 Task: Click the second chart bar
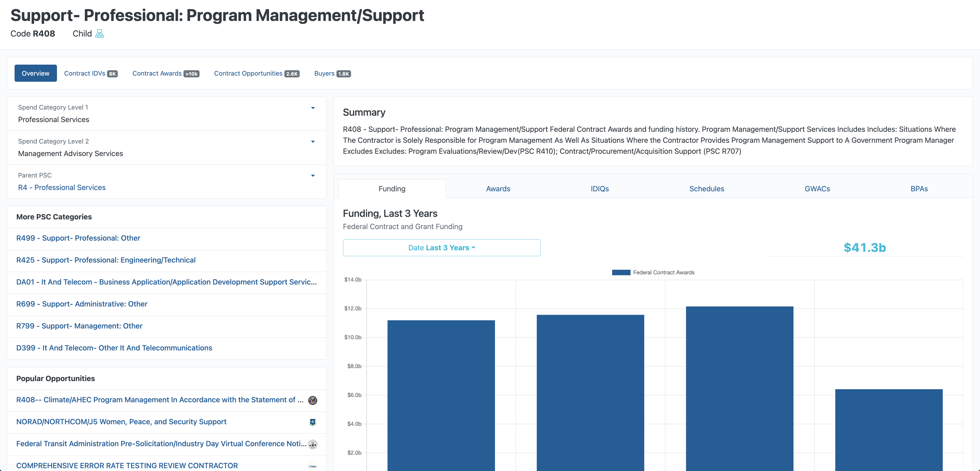tap(590, 393)
